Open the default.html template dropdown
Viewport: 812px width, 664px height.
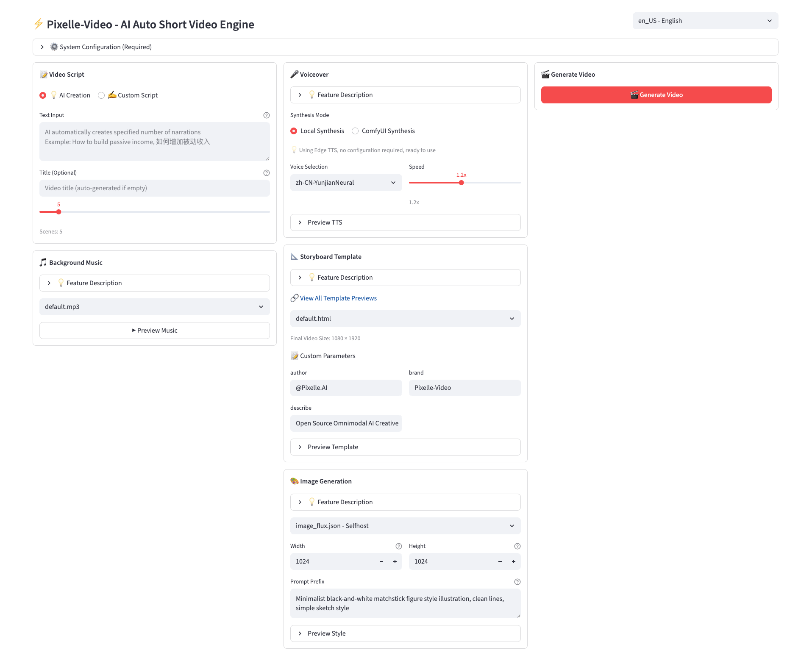click(405, 318)
